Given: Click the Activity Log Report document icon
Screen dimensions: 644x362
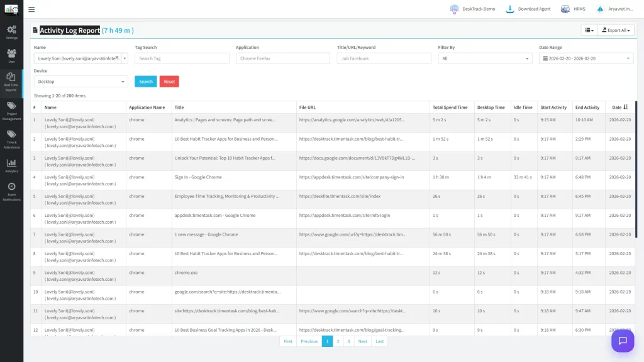Looking at the screenshot, I should [x=35, y=30].
